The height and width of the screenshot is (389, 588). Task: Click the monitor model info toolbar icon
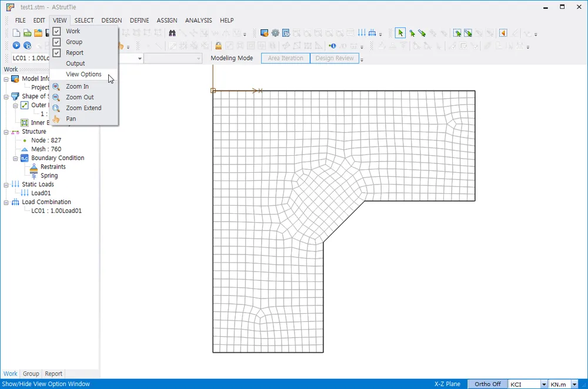[x=264, y=33]
